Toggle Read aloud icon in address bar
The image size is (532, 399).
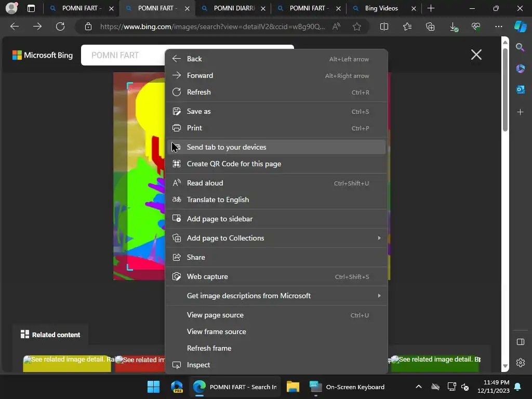(336, 26)
